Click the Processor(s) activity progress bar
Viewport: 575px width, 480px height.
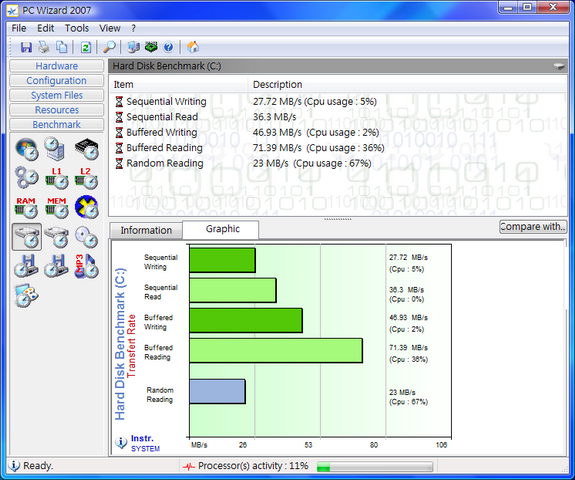tap(374, 467)
